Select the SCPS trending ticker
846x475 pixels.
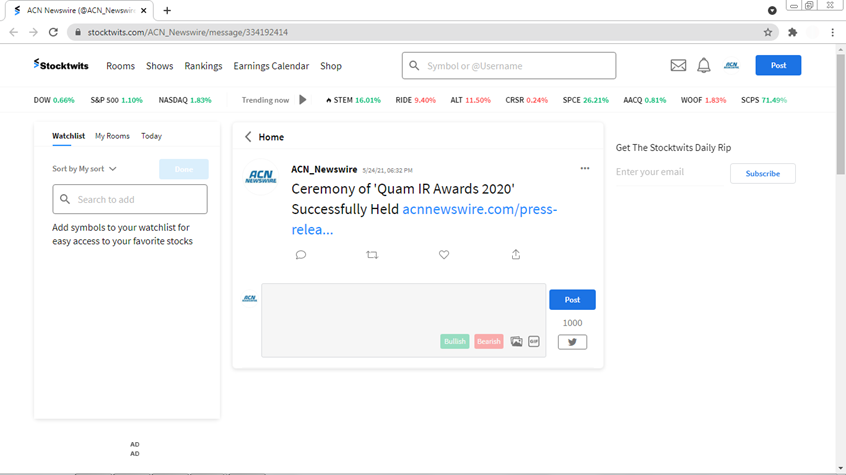point(764,100)
